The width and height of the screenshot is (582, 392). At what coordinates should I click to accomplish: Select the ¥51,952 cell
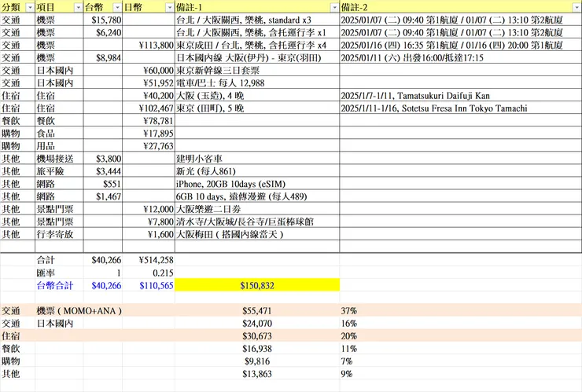pyautogui.click(x=149, y=83)
